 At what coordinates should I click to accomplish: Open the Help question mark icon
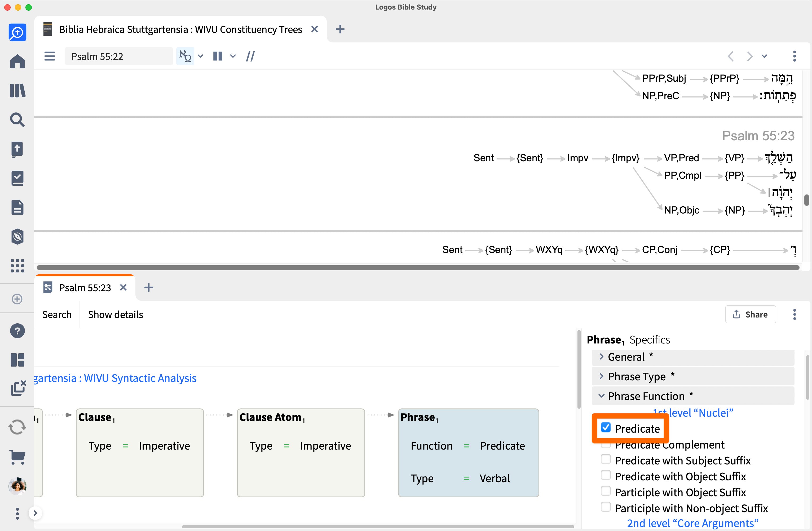[17, 331]
